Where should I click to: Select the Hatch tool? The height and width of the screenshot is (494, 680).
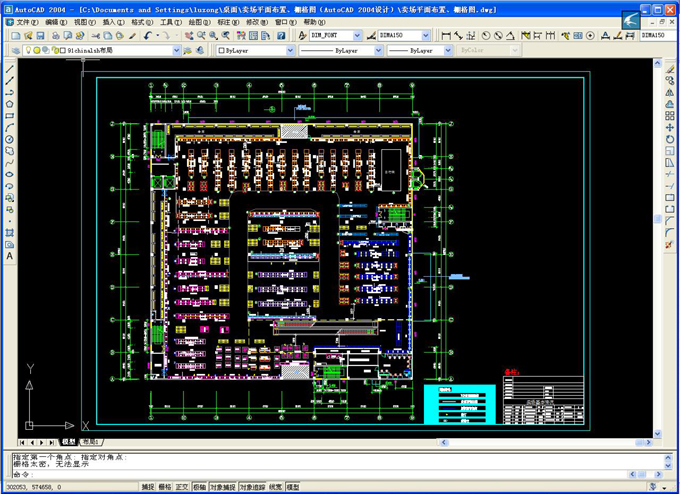point(9,232)
